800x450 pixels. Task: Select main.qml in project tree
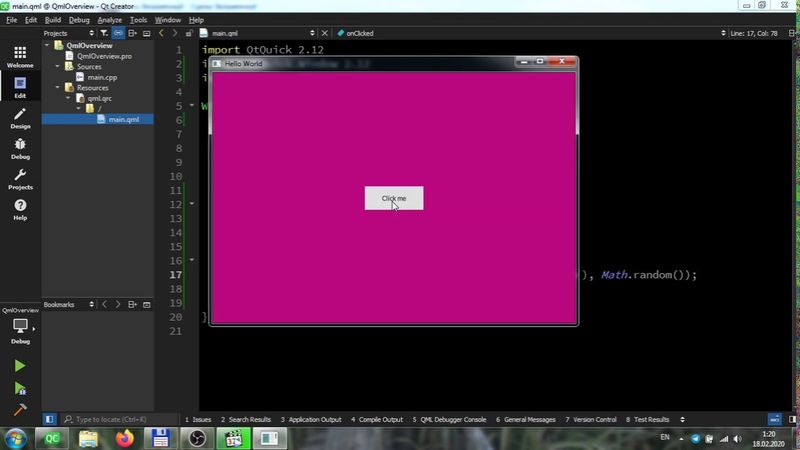click(123, 119)
